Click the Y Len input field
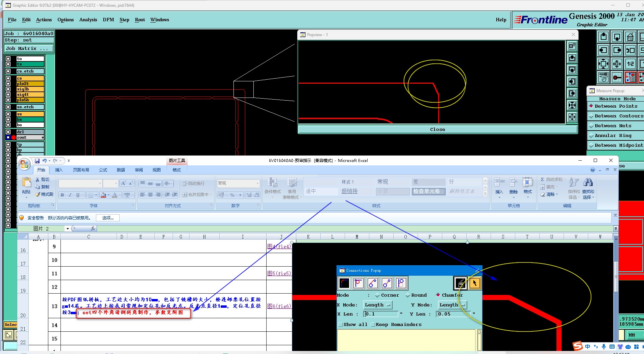The image size is (644, 354). (454, 314)
